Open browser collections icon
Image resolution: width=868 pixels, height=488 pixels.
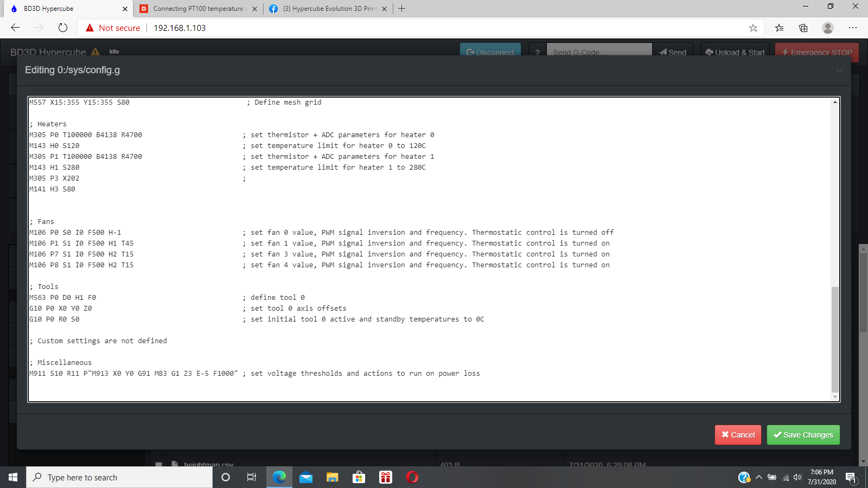(x=803, y=28)
